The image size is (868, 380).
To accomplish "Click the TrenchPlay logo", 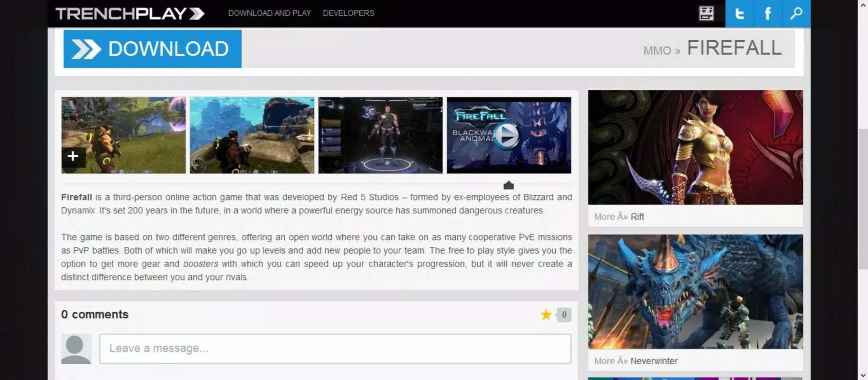I will [130, 13].
